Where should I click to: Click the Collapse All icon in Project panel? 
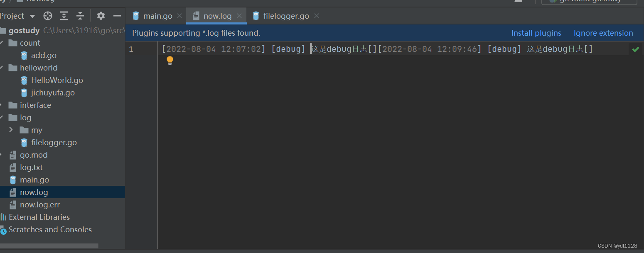(80, 16)
